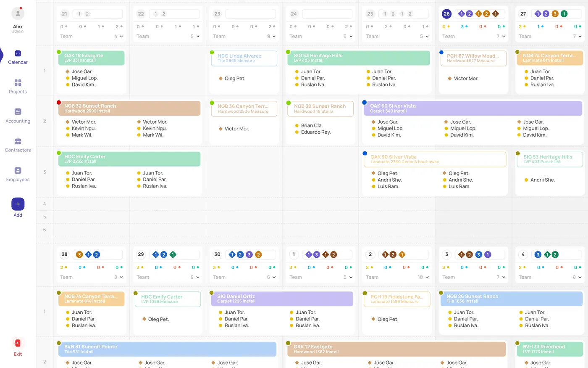This screenshot has width=588, height=368.
Task: Click the purple circle badge 2 on day 26
Action: click(x=469, y=14)
